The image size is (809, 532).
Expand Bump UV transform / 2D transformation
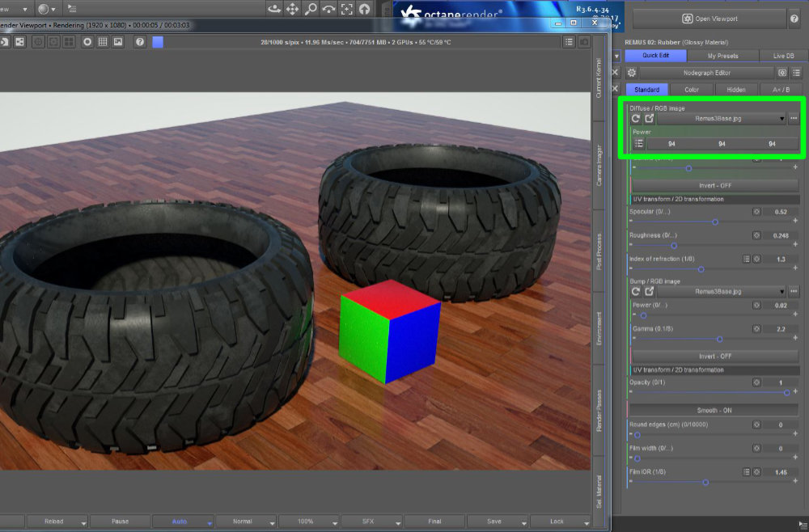[x=715, y=370]
